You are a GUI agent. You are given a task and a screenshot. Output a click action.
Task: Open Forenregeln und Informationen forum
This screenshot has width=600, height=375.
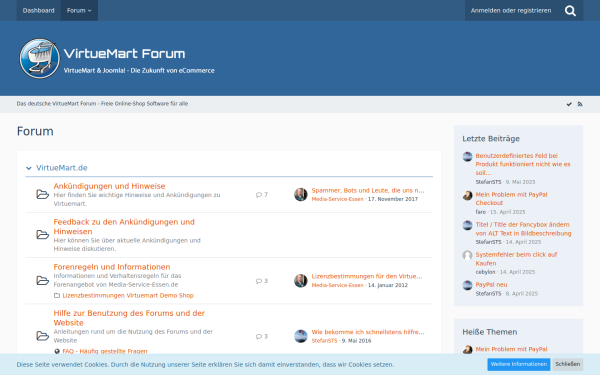(x=112, y=267)
